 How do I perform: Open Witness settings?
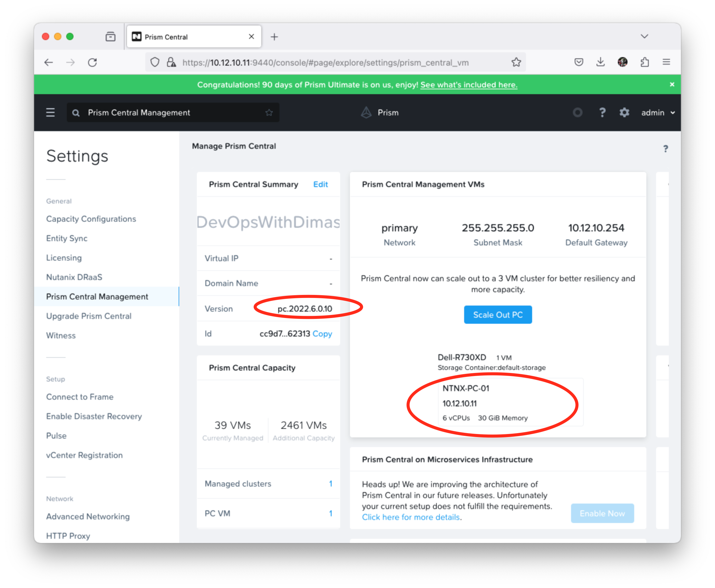pos(61,335)
